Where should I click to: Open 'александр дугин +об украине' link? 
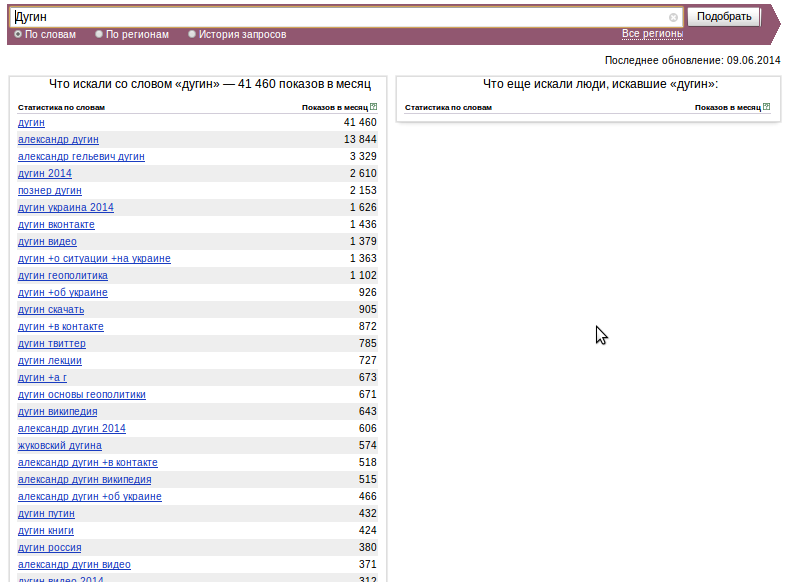pos(90,496)
